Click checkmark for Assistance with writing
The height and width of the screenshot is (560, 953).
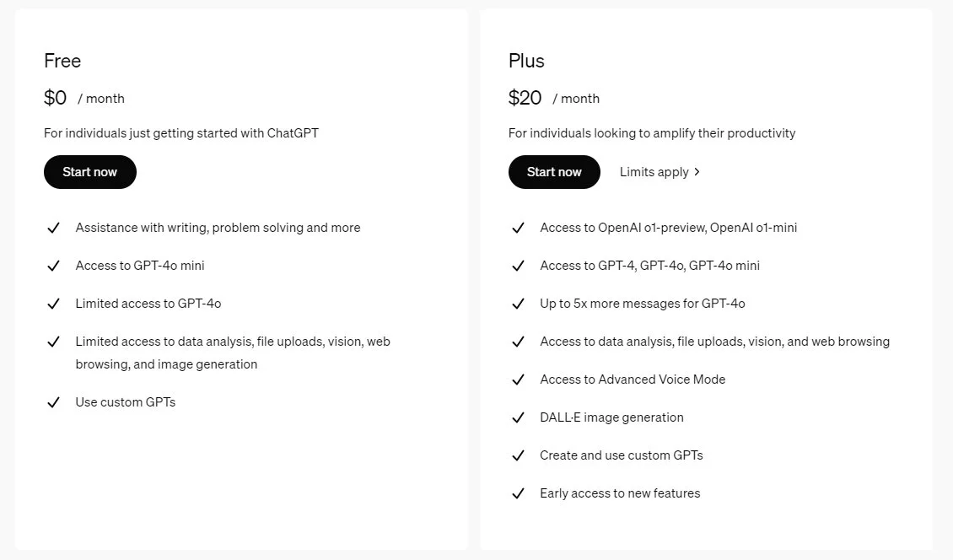(x=53, y=228)
